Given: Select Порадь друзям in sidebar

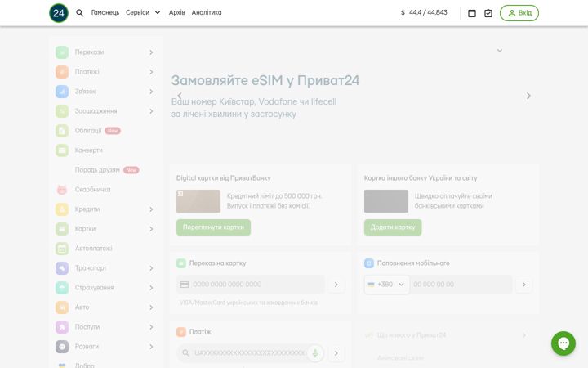Looking at the screenshot, I should pyautogui.click(x=97, y=170).
